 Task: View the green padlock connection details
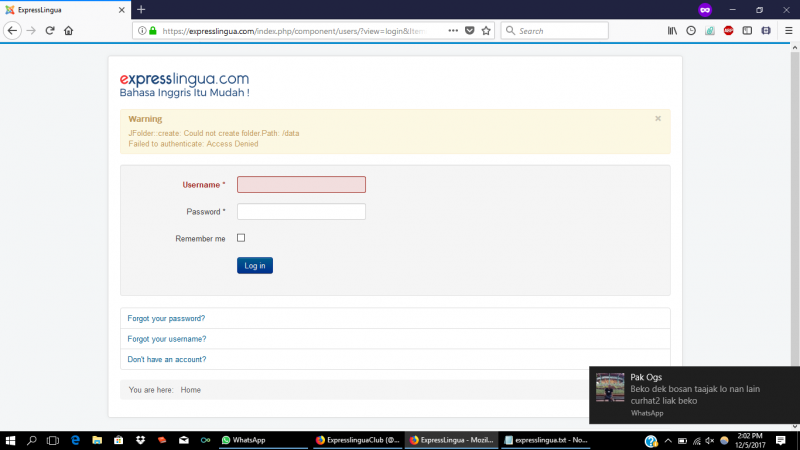coord(153,31)
